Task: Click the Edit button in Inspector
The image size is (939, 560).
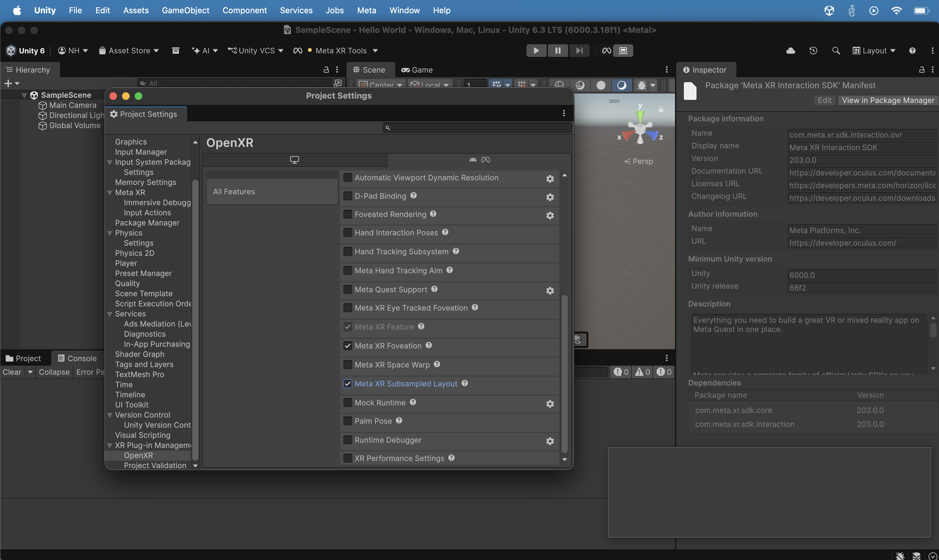Action: coord(825,100)
